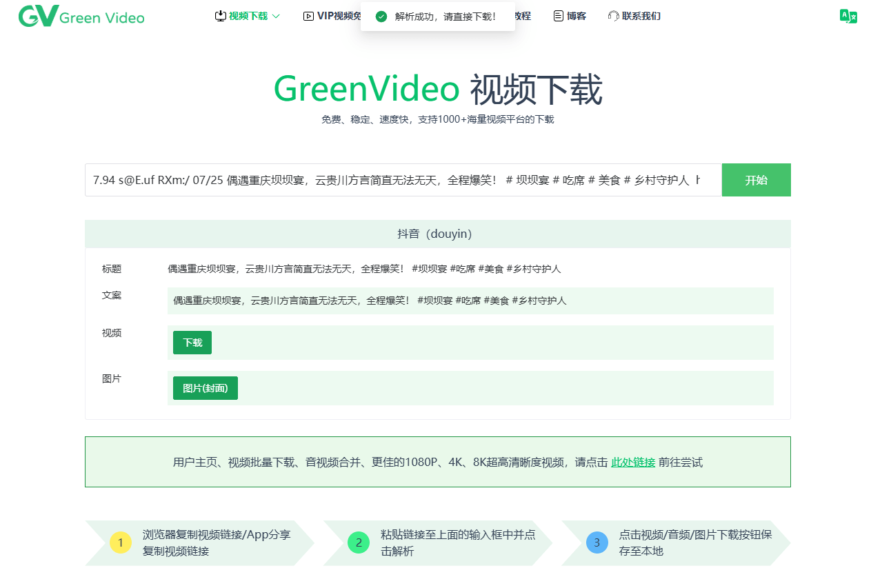
Task: Click the 下载 video download button
Action: click(x=192, y=342)
